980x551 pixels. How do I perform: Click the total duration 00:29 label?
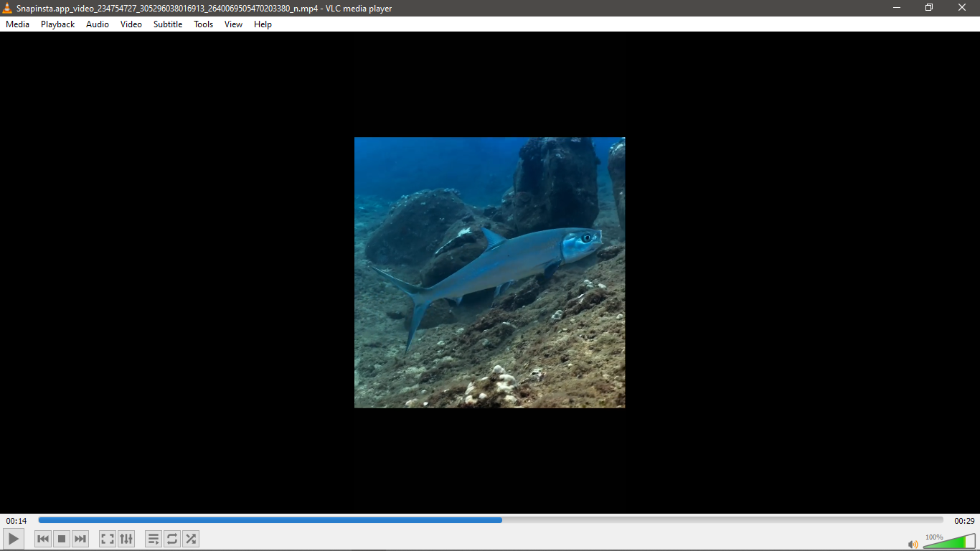pyautogui.click(x=964, y=521)
